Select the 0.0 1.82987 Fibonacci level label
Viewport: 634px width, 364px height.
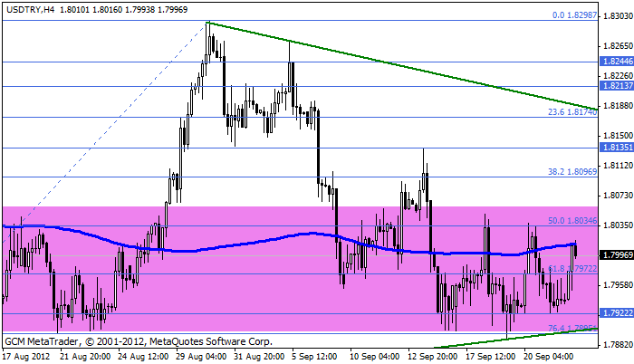574,15
